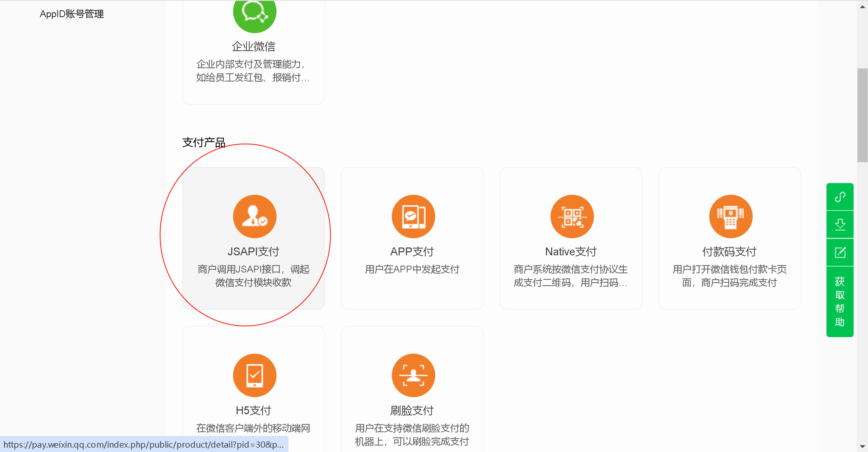This screenshot has height=452, width=868.
Task: Click the green link icon in side widget
Action: (x=840, y=197)
